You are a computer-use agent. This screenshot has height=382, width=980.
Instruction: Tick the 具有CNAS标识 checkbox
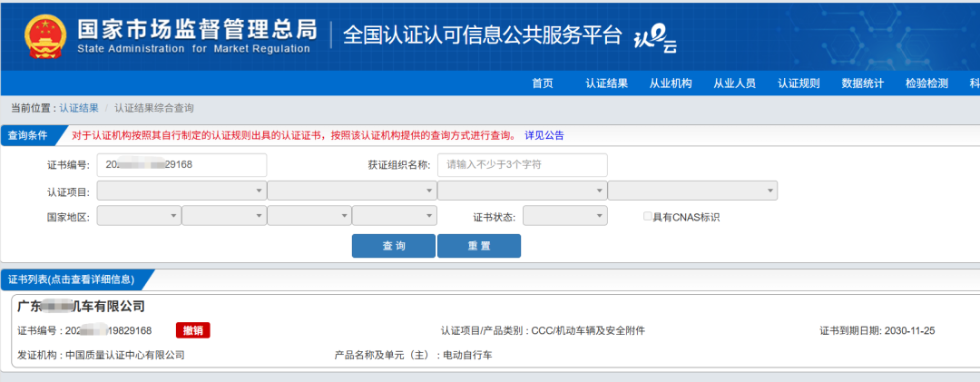tap(648, 216)
